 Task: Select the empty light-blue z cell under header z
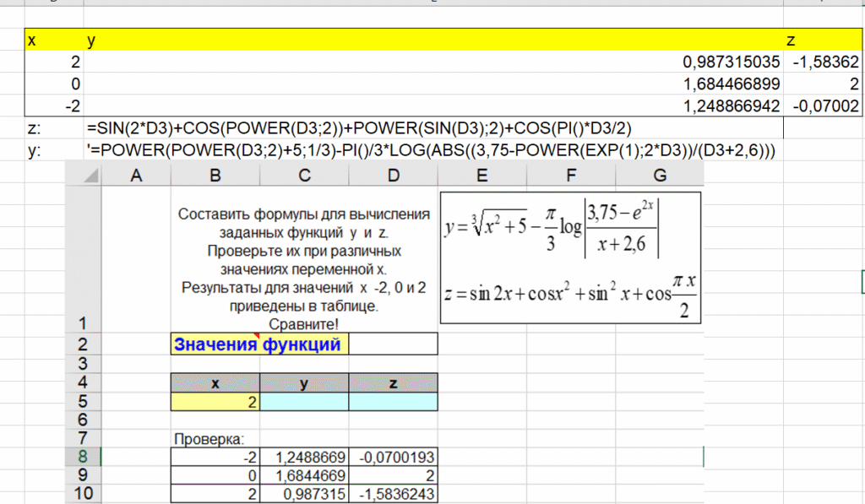click(393, 402)
